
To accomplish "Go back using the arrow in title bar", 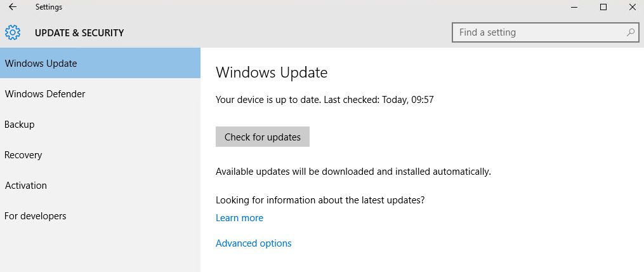I will (13, 7).
